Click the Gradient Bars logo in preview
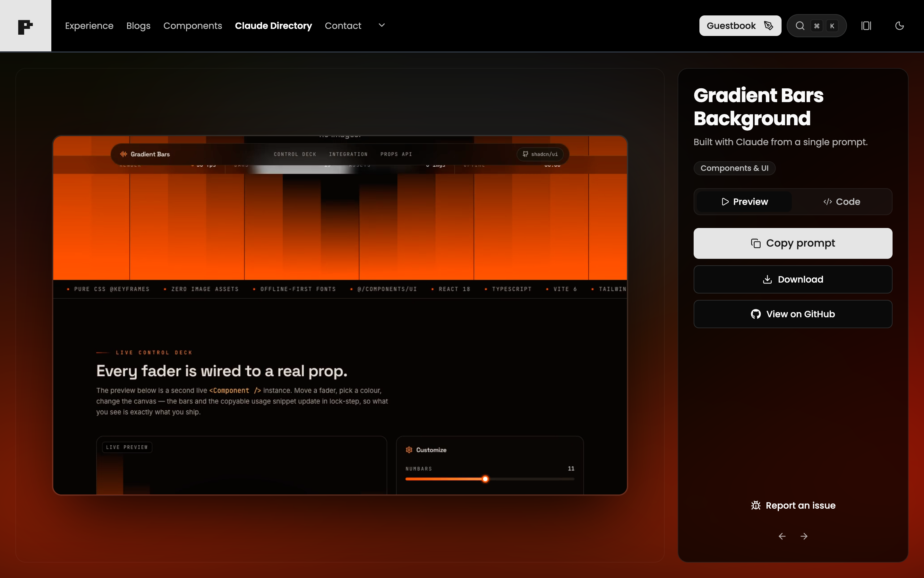This screenshot has width=924, height=578. (x=145, y=154)
